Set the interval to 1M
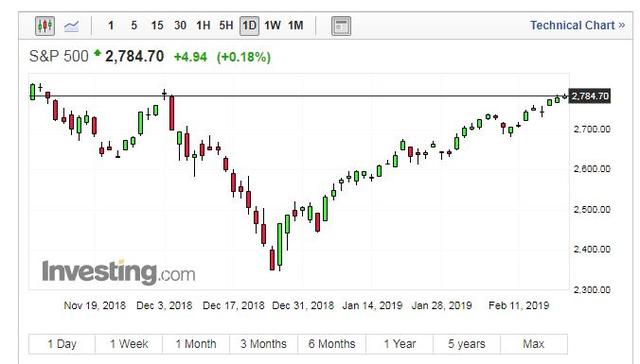The height and width of the screenshot is (364, 640). [x=296, y=26]
